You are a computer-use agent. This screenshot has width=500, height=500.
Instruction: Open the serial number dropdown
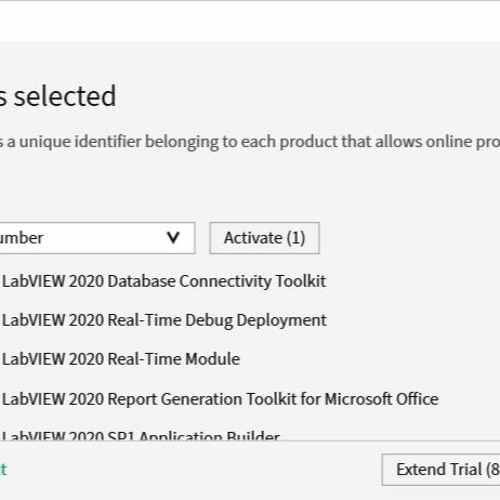pyautogui.click(x=97, y=238)
